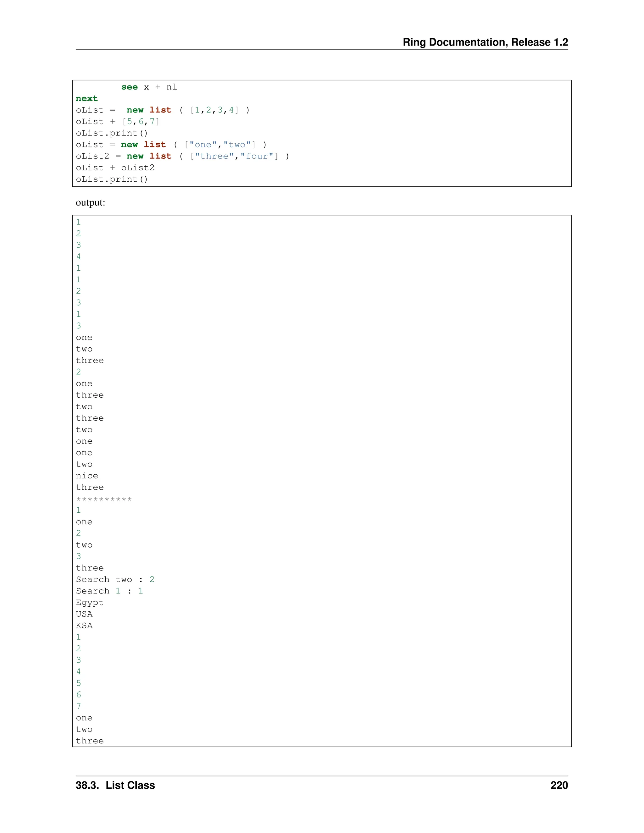Click the 'Search 1 : 1' output line

[109, 591]
